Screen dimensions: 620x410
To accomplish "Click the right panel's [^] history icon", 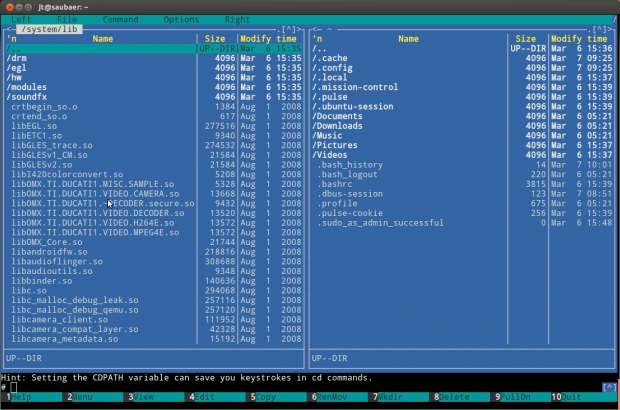I will pos(596,29).
